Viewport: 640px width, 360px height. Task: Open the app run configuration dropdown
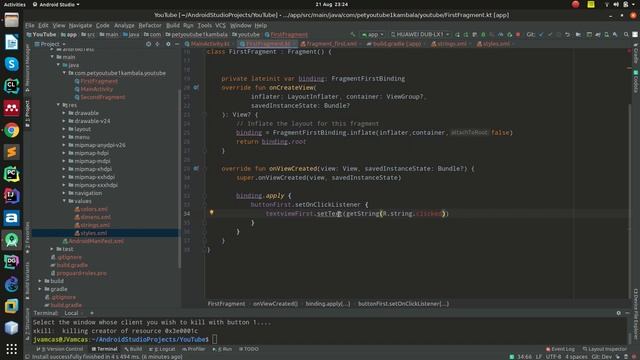point(373,35)
